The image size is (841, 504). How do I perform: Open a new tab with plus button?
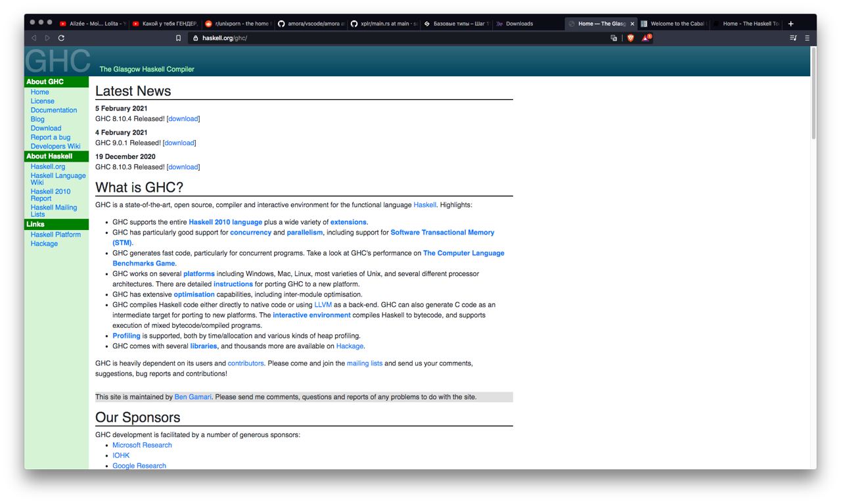coord(791,24)
